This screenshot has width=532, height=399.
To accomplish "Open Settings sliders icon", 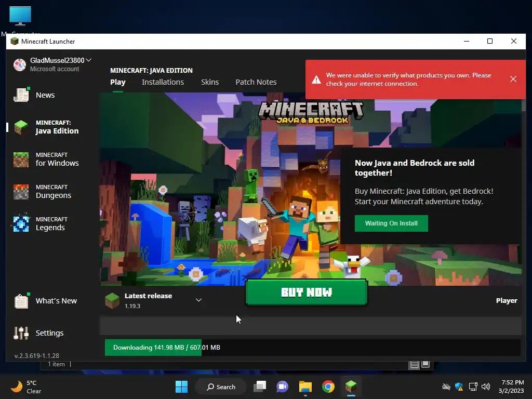I will coord(21,333).
